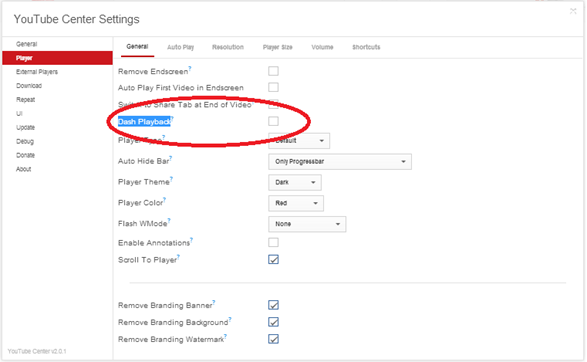Viewport: 587px width, 362px height.
Task: Open the External Players sidebar section
Action: [x=37, y=72]
